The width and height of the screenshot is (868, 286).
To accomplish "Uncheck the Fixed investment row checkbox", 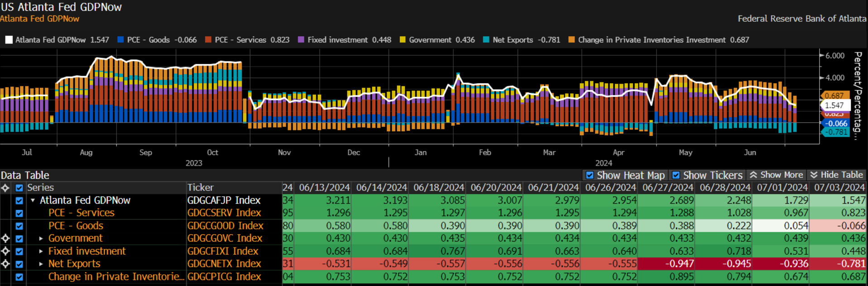I will point(19,251).
